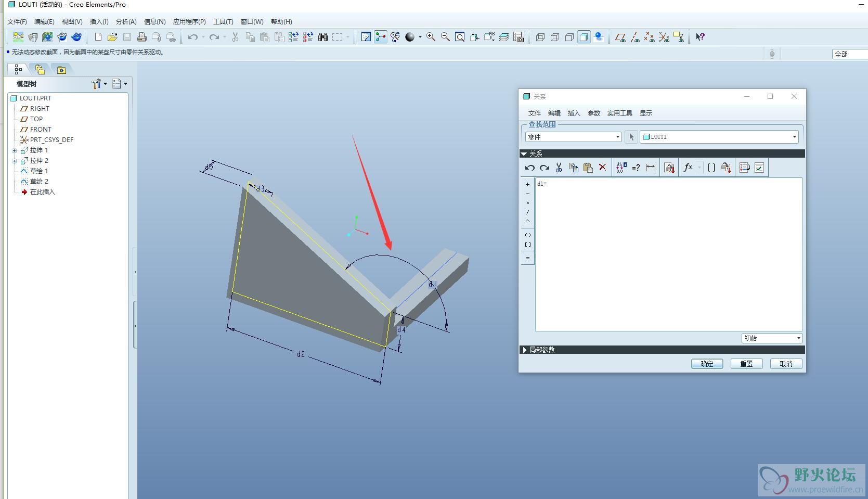The width and height of the screenshot is (868, 499).
Task: Click the What's This help cursor icon
Action: [x=701, y=37]
